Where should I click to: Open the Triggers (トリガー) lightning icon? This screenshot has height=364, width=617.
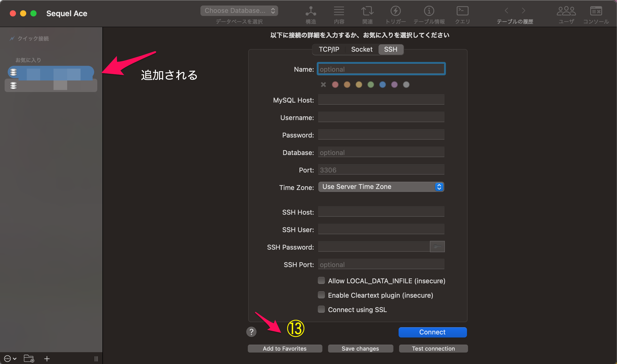(x=395, y=11)
